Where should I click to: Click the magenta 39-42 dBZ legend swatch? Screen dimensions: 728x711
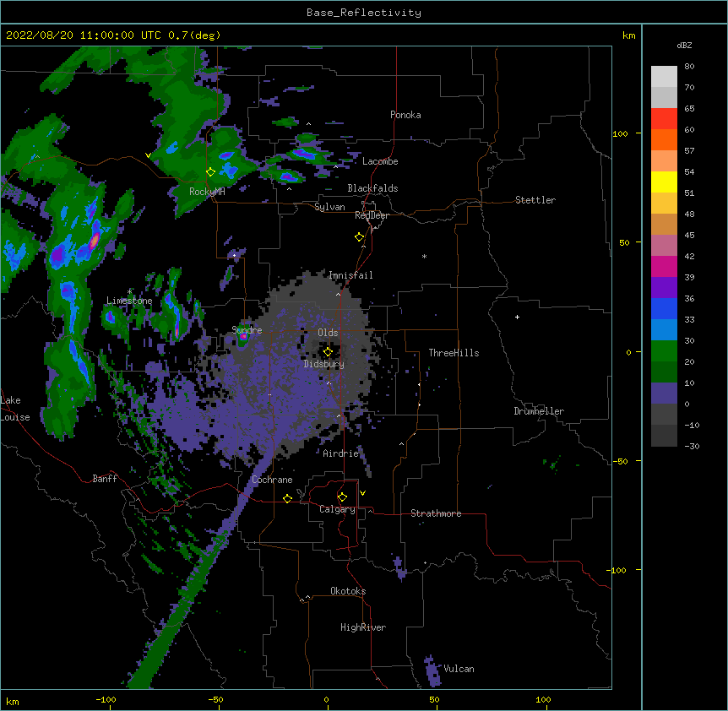[664, 266]
